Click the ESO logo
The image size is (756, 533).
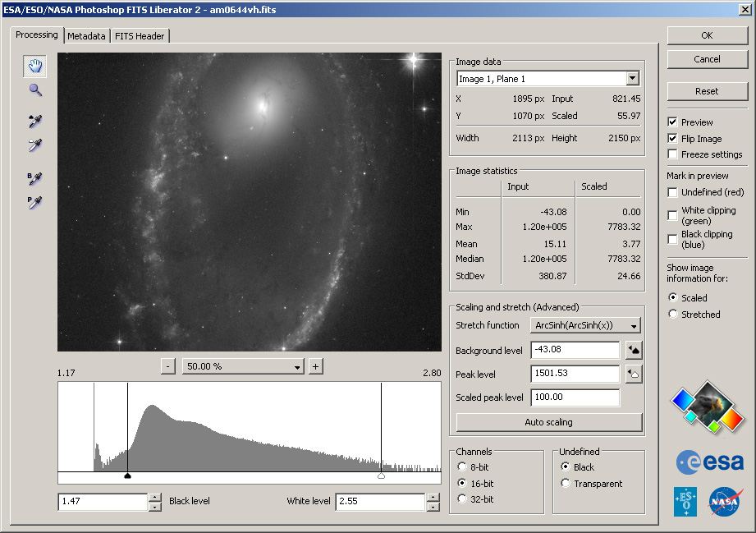pyautogui.click(x=685, y=502)
